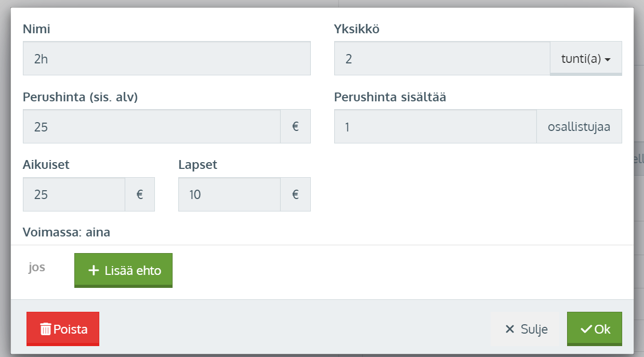
Task: Select the Perushinta (sis. alv) price field
Action: [151, 126]
